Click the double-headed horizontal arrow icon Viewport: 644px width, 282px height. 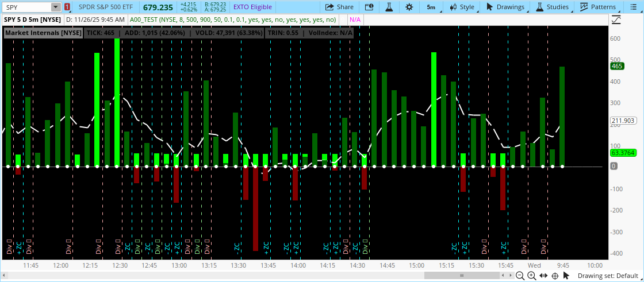(x=543, y=276)
